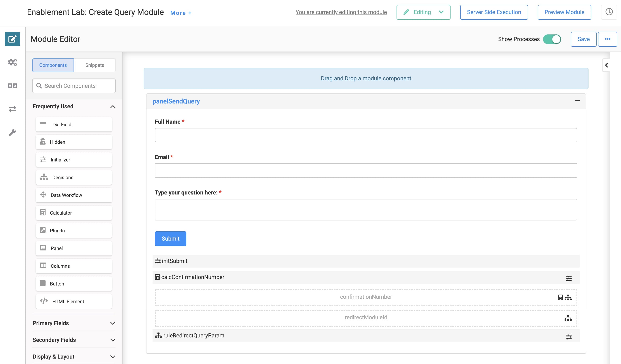Click the initializer icon on calcConfirmationNumber row
The image size is (621, 364).
[x=568, y=279]
